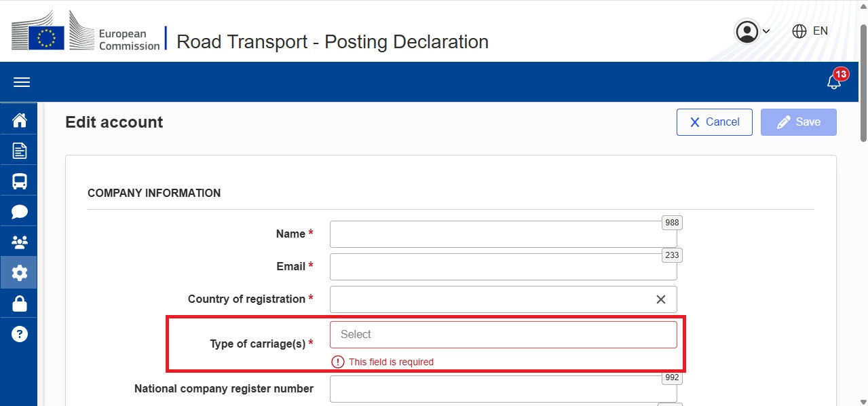Clear the Country of registration field

pyautogui.click(x=660, y=299)
